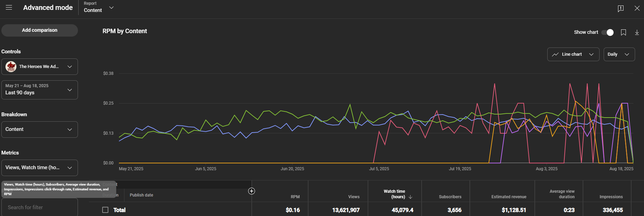The image size is (644, 216).
Task: Open the Report Content dropdown
Action: [x=99, y=8]
